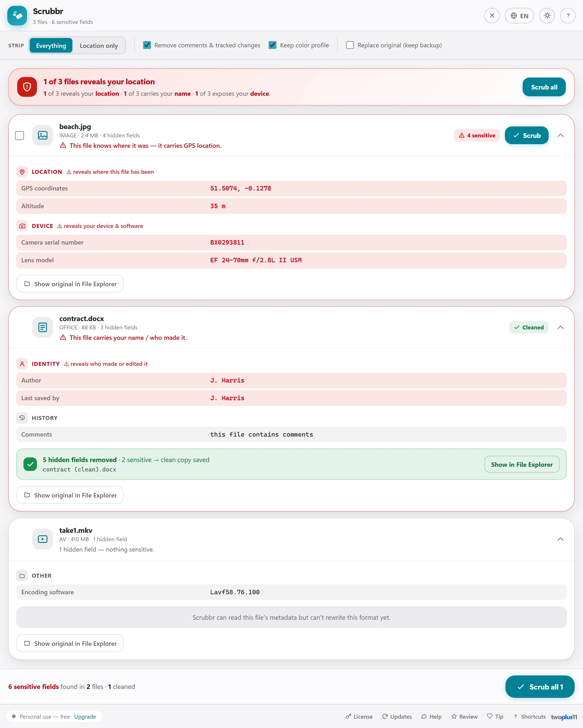Click the Location pin section icon

point(22,172)
